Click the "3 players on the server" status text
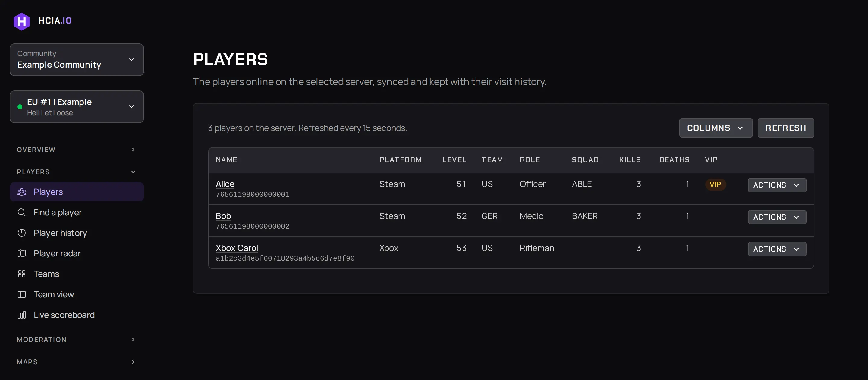Image resolution: width=868 pixels, height=380 pixels. pyautogui.click(x=307, y=128)
